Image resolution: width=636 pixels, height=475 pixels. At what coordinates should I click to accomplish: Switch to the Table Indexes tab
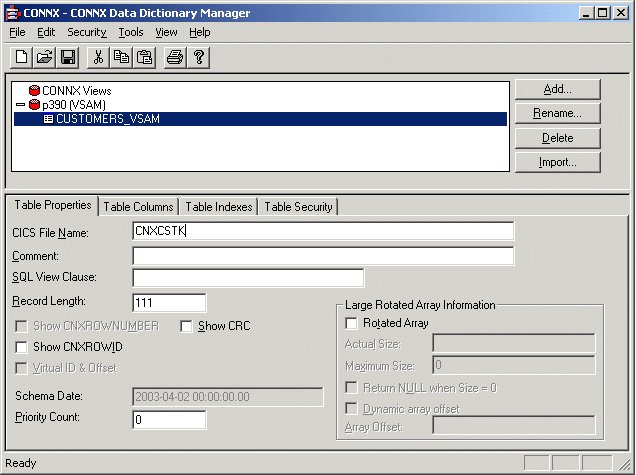[x=219, y=207]
